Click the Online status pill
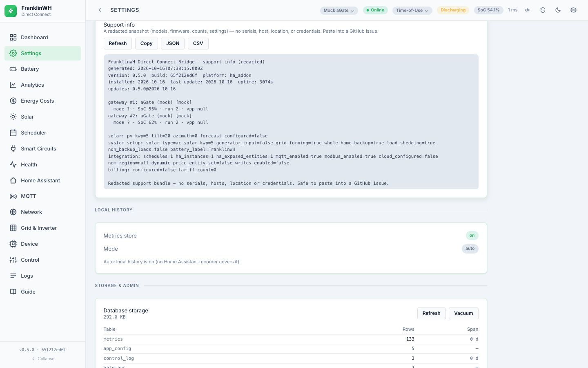The height and width of the screenshot is (368, 588). [x=375, y=10]
